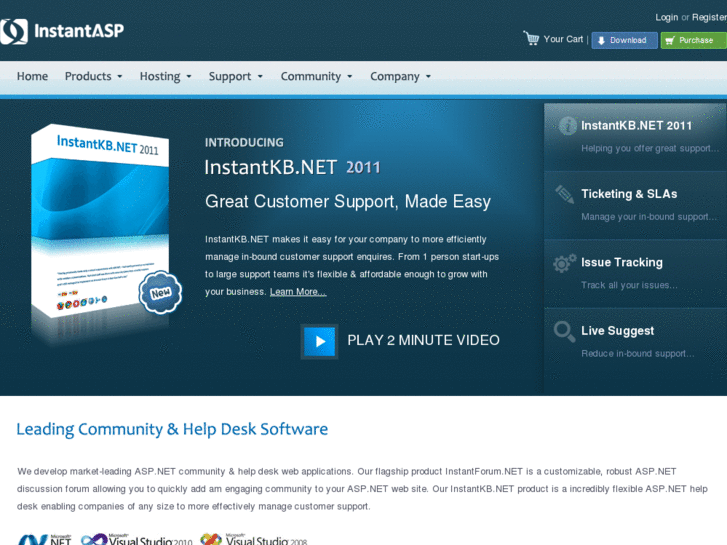Follow the Learn More... link
The width and height of the screenshot is (727, 545).
[x=298, y=292]
